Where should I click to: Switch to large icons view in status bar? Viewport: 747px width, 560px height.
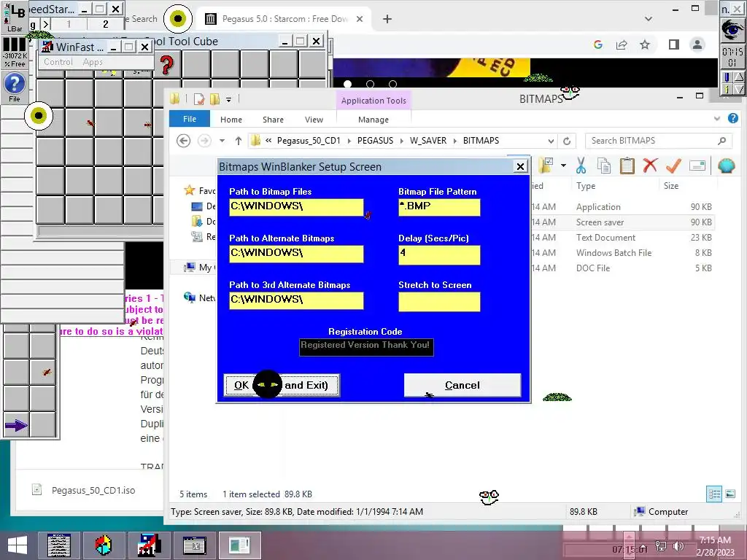pos(729,494)
